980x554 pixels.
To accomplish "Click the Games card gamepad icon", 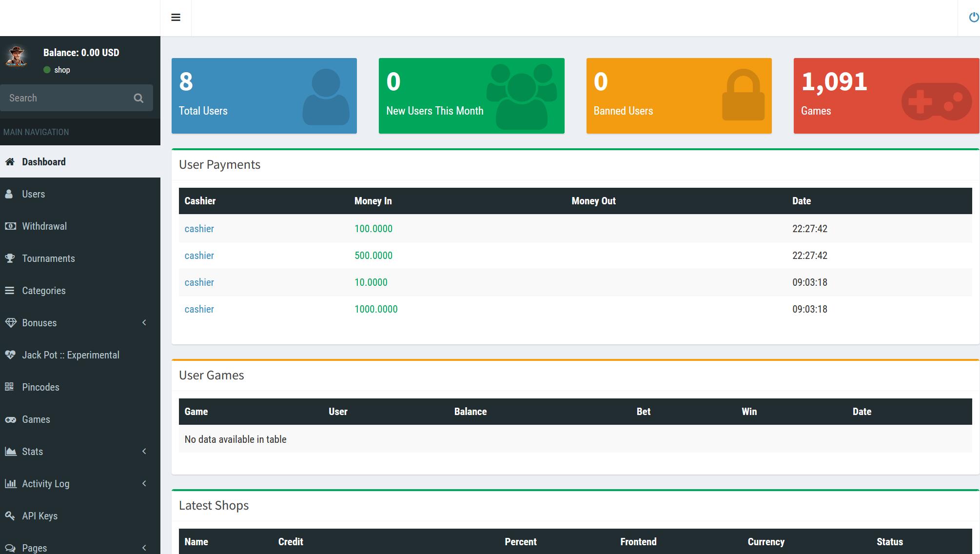I will pos(937,101).
